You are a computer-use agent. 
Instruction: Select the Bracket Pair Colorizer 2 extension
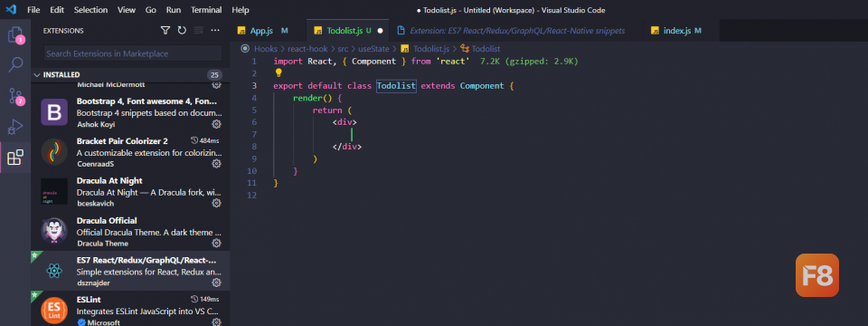[x=130, y=152]
